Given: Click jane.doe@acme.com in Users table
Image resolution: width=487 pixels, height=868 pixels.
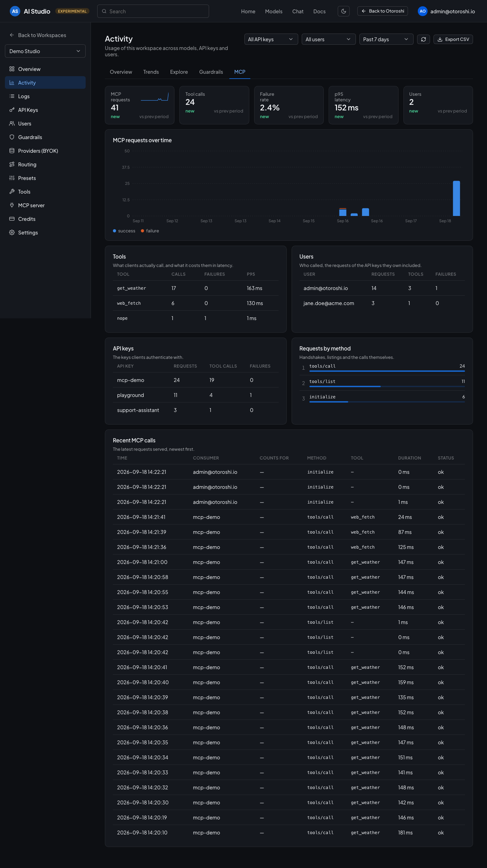Looking at the screenshot, I should pos(329,303).
